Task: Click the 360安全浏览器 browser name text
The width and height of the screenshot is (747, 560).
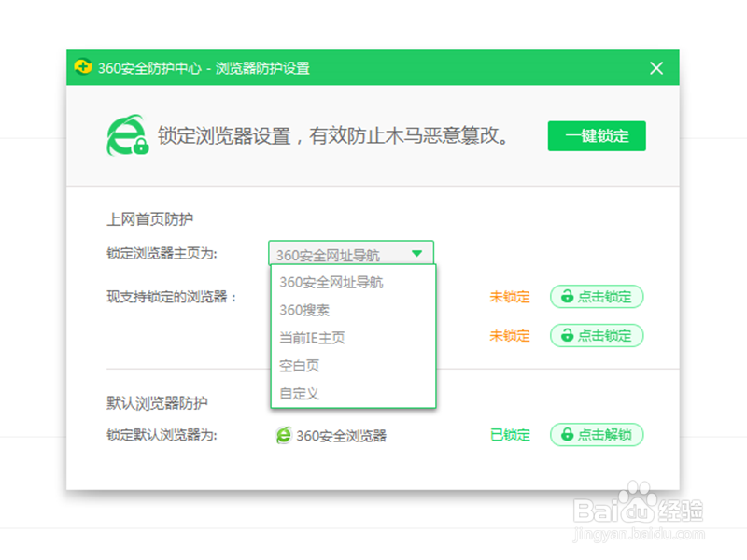Action: pyautogui.click(x=341, y=436)
